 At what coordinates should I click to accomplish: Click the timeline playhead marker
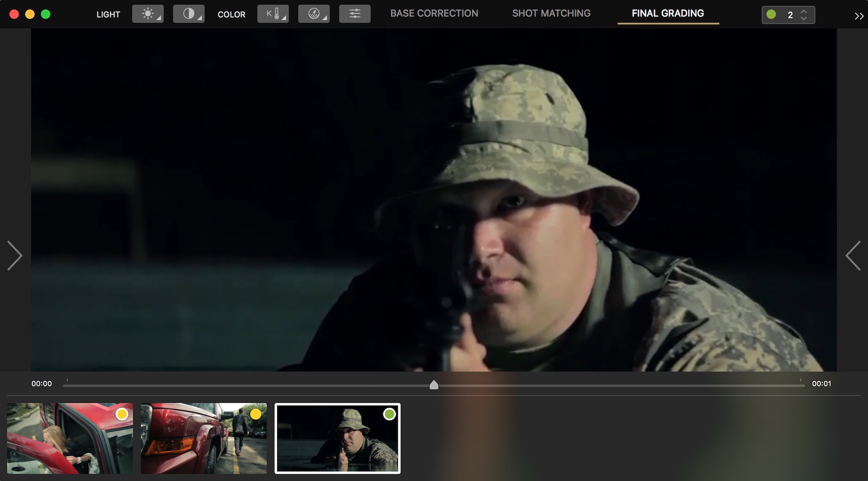434,385
